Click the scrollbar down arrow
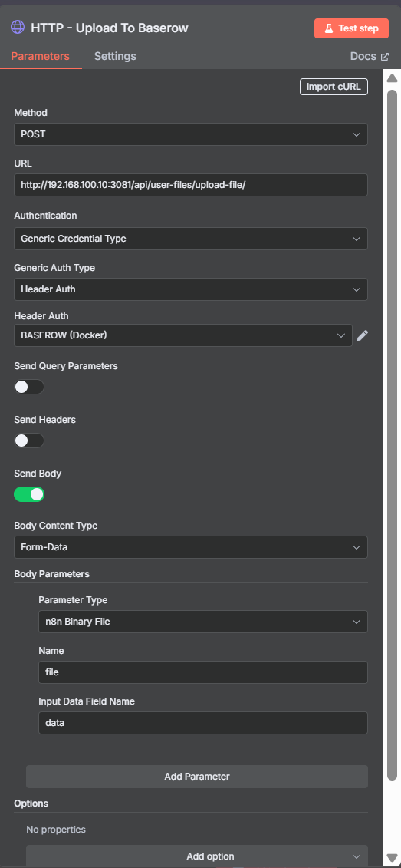Screen dimensions: 401x868 tap(392, 857)
